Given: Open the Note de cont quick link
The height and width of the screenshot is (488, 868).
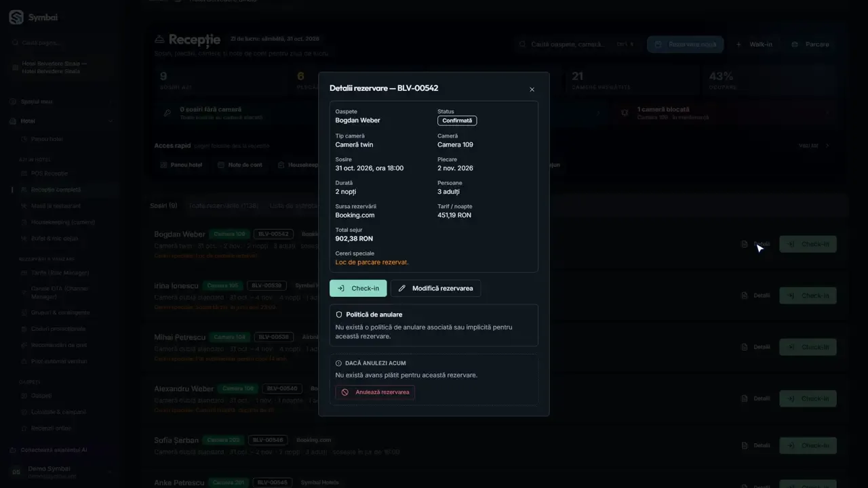Looking at the screenshot, I should (240, 165).
